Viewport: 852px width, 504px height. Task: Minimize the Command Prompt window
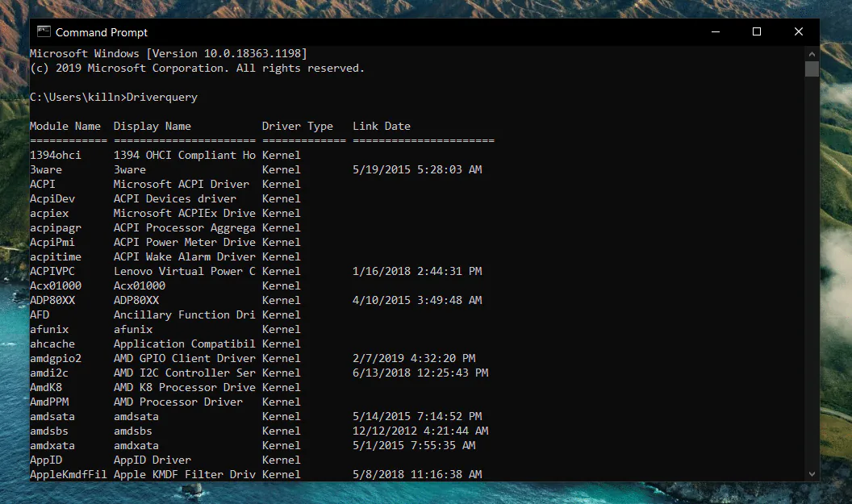pyautogui.click(x=716, y=32)
